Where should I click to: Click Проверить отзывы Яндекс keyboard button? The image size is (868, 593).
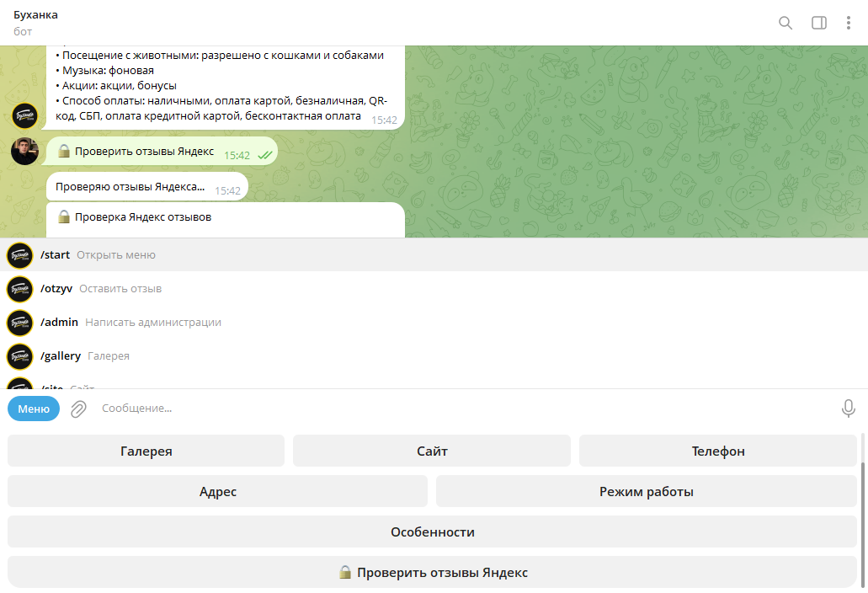[x=433, y=572]
